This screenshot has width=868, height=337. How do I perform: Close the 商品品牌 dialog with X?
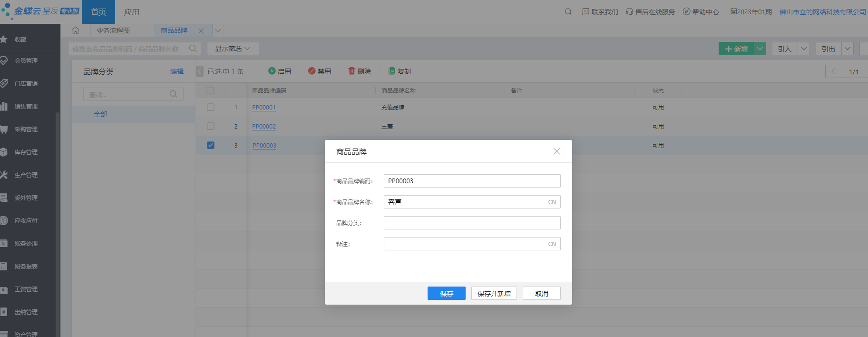coord(557,151)
